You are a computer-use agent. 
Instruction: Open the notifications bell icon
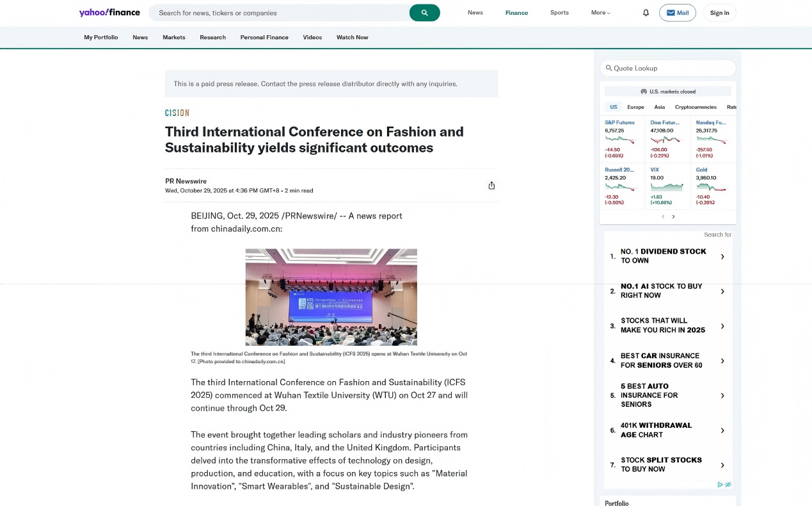[x=646, y=13]
